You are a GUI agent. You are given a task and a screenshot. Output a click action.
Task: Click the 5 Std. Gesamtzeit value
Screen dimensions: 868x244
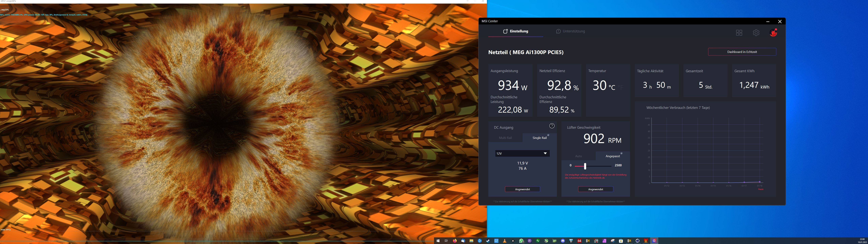pyautogui.click(x=705, y=85)
